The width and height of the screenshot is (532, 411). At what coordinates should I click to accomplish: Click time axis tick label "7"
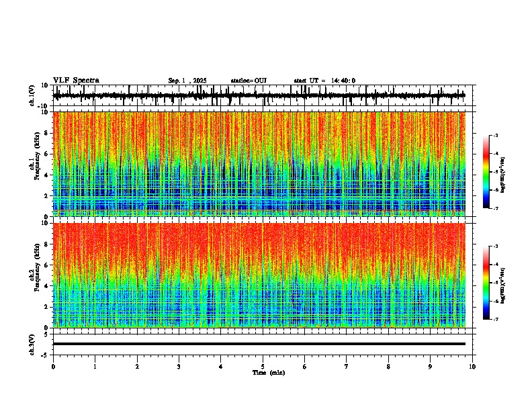point(347,367)
